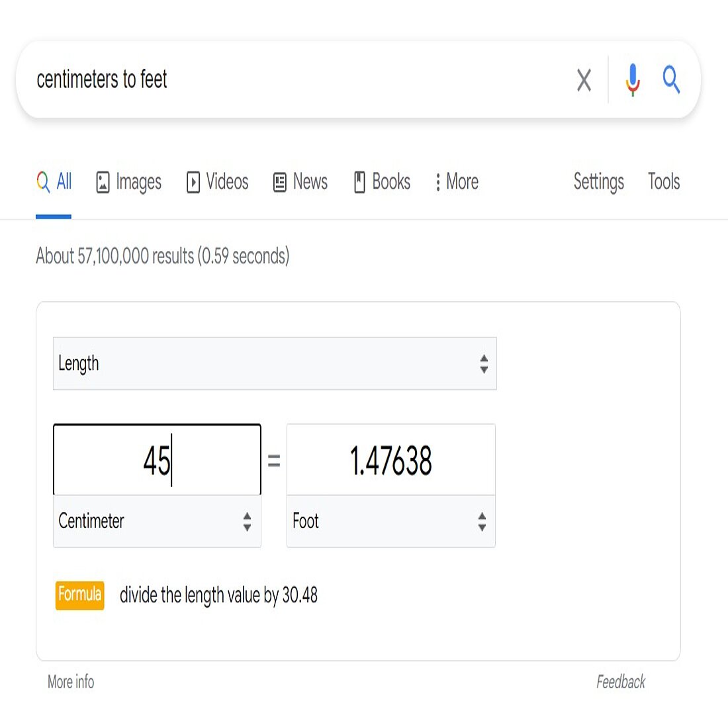
Task: Click the News icon
Action: point(279,182)
